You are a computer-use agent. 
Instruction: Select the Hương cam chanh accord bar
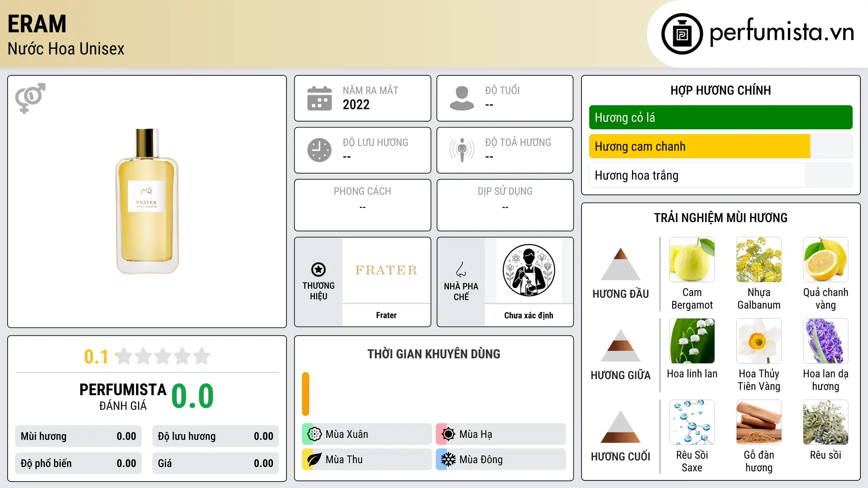[721, 147]
